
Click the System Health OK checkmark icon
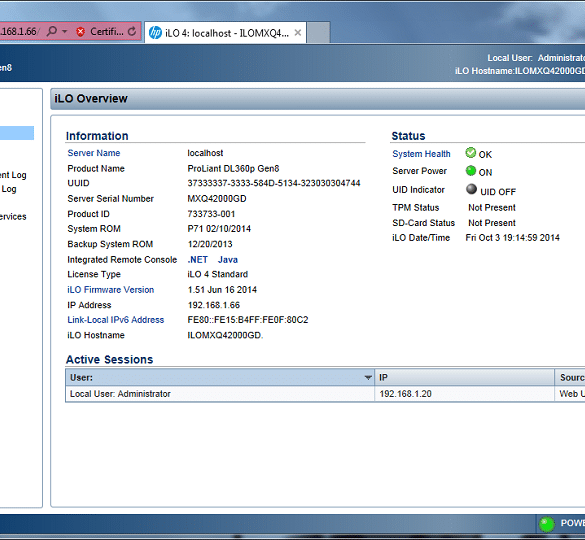(x=470, y=152)
